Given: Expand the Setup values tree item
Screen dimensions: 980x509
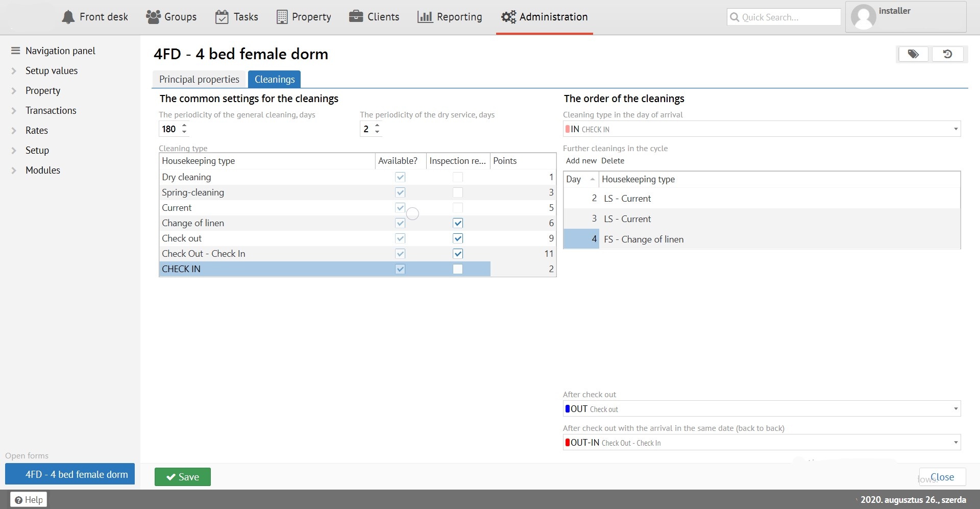Looking at the screenshot, I should click(14, 71).
